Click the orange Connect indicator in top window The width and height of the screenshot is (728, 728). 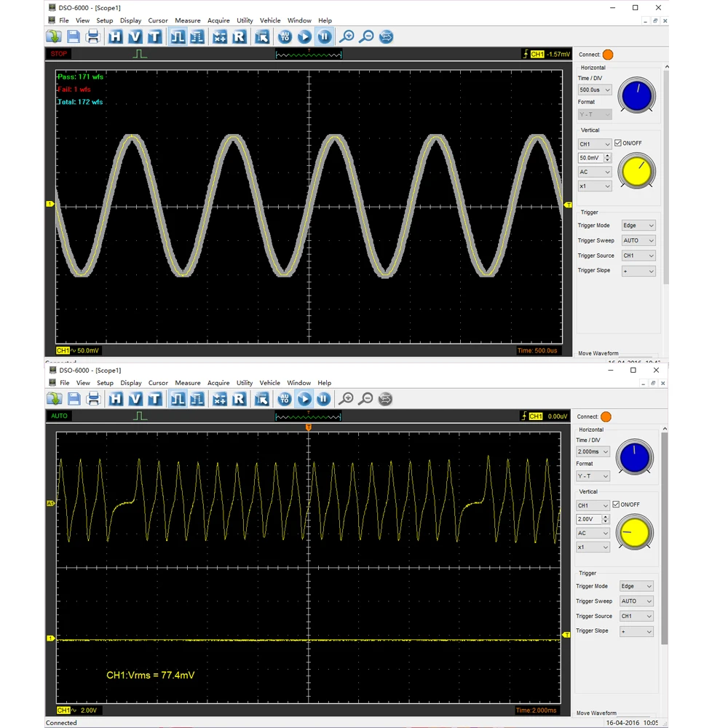(608, 55)
